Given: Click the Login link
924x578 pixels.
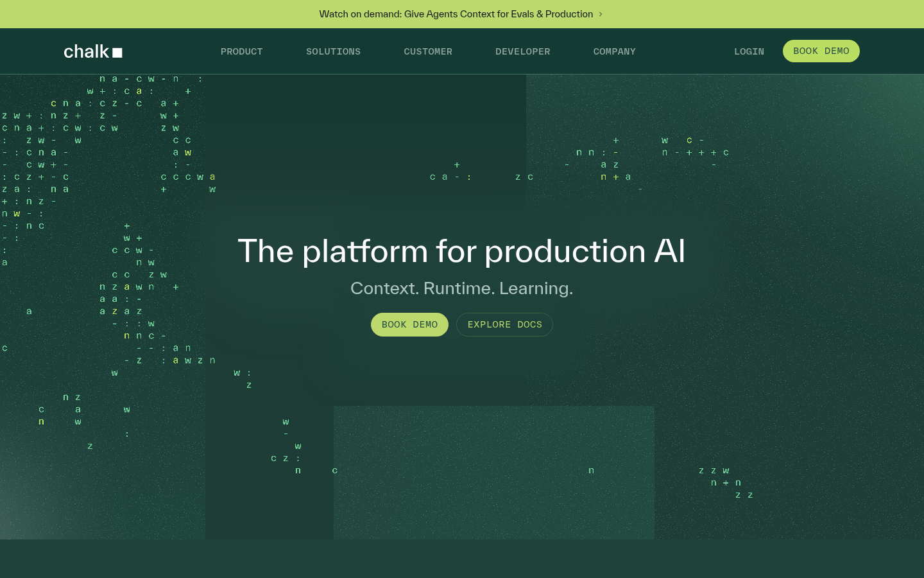Looking at the screenshot, I should coord(749,51).
